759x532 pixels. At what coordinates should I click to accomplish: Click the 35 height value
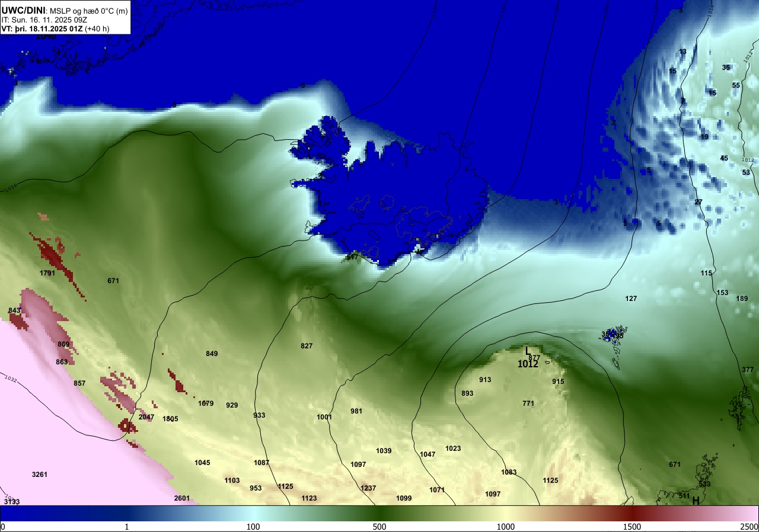pos(726,68)
